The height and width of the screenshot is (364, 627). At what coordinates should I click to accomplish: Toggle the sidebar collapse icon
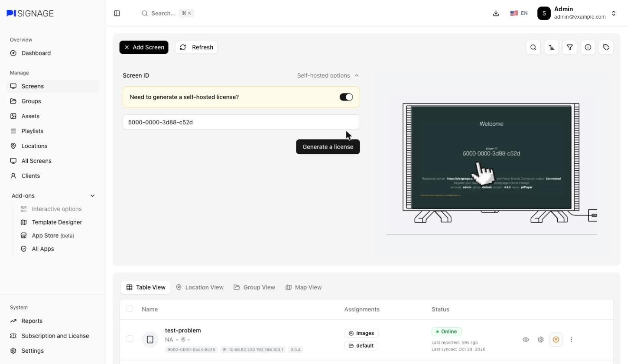(117, 13)
